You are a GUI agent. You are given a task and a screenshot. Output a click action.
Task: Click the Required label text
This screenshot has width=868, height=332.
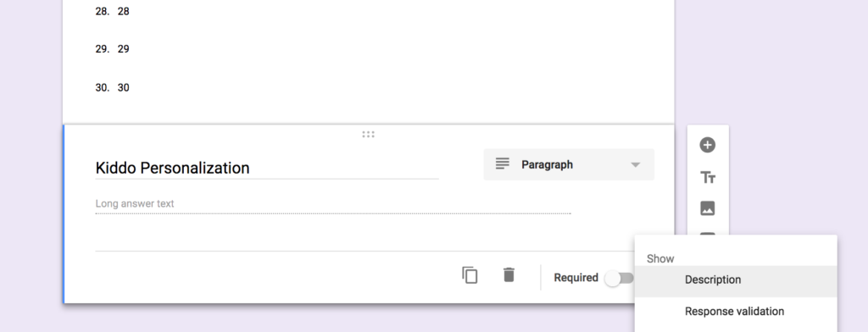(576, 278)
